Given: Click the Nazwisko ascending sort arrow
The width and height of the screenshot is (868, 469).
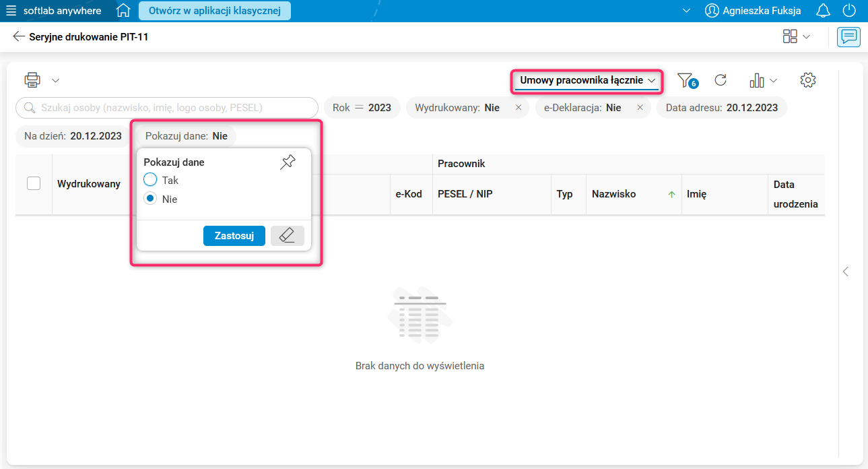Looking at the screenshot, I should point(671,194).
